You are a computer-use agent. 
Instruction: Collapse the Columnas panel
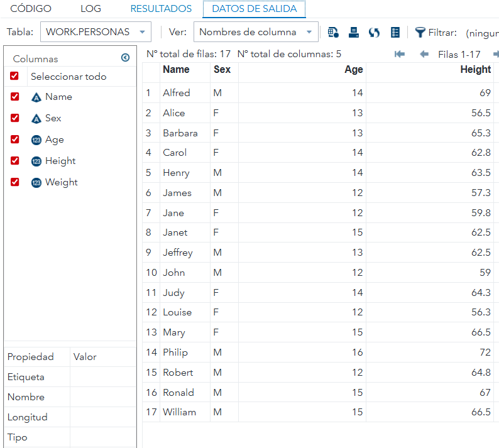pyautogui.click(x=125, y=58)
